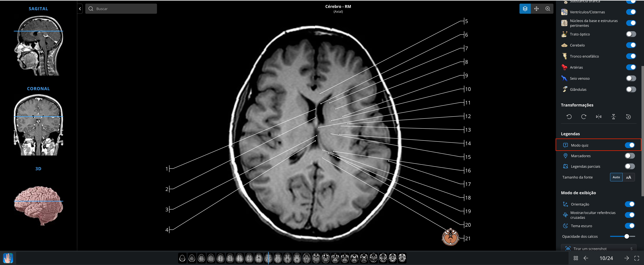Reveal quiz label number 4

click(x=167, y=230)
